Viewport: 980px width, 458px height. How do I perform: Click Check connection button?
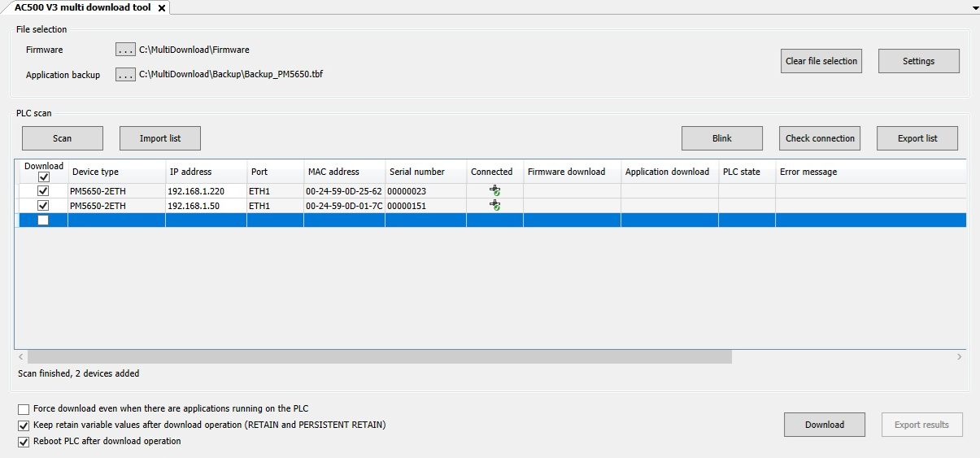820,138
